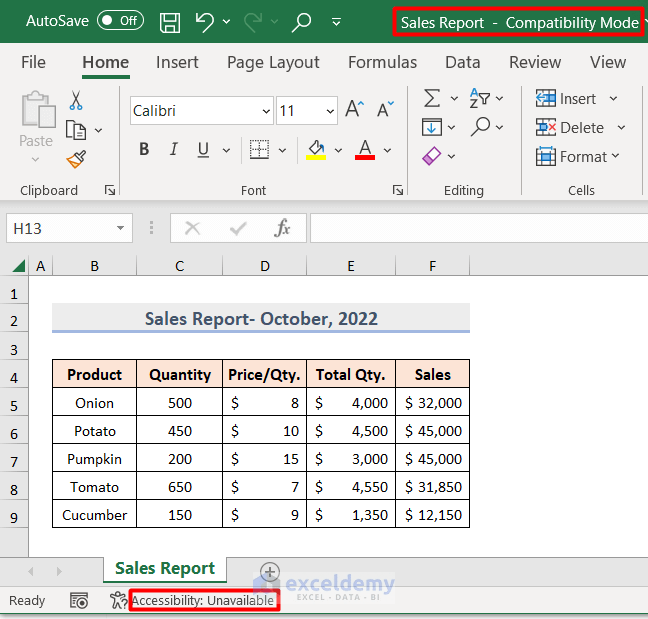
Task: Open the Fill Color dropdown arrow
Action: 338,150
